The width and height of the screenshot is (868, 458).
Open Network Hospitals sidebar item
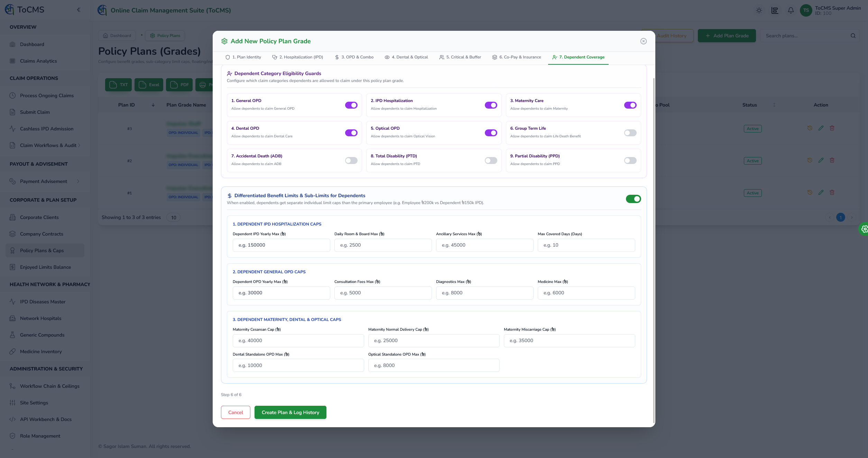[x=45, y=318]
